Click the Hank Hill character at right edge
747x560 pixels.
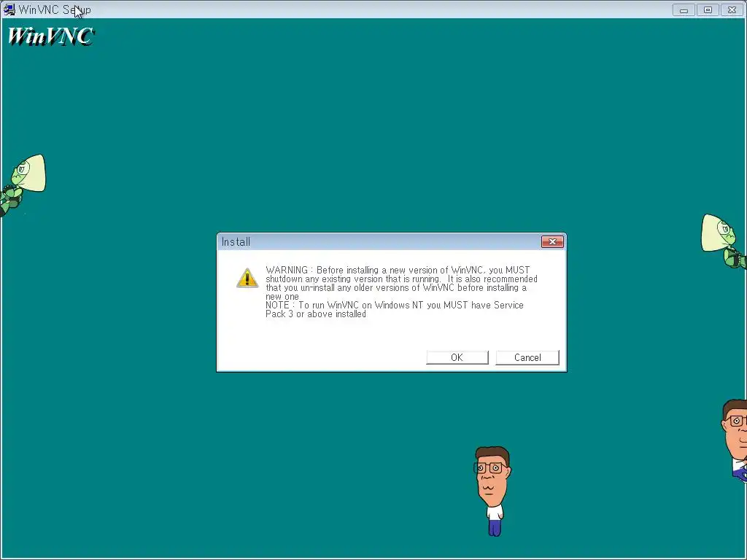(x=734, y=440)
